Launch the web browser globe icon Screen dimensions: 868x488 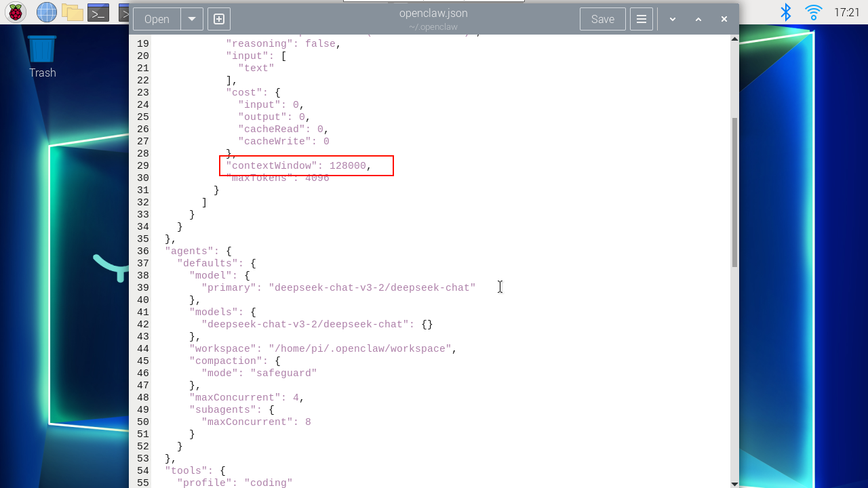(x=46, y=12)
